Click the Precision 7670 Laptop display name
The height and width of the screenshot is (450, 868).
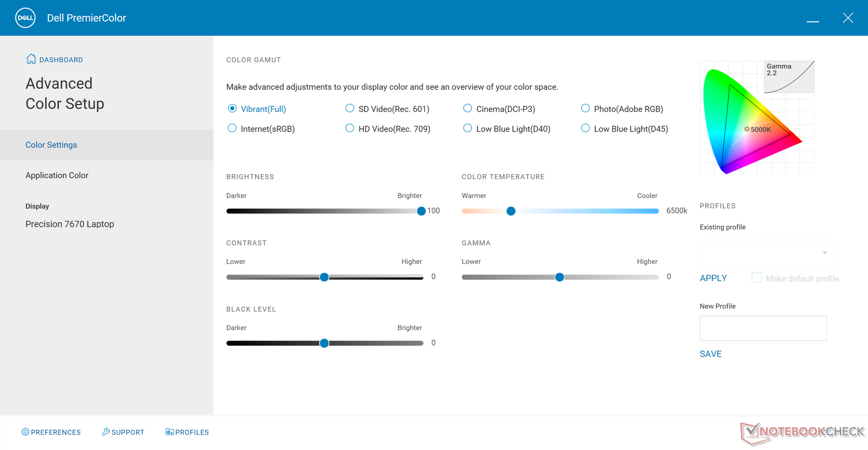coord(70,224)
